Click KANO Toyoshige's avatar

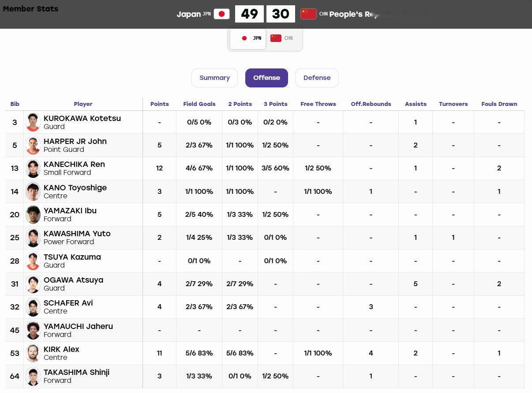click(x=33, y=192)
